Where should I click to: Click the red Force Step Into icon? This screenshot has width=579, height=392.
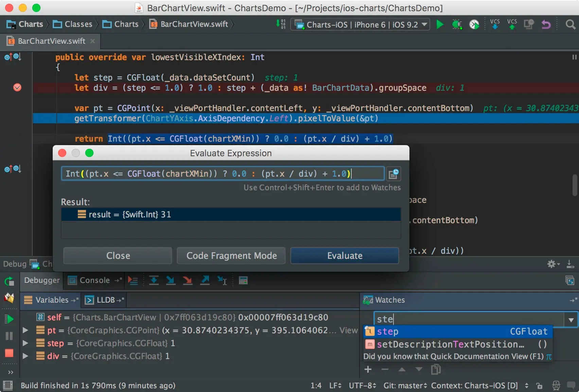[188, 280]
